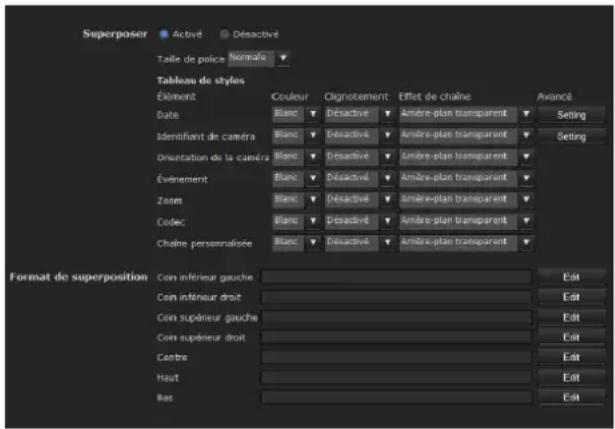Click the Avancé column header
The image size is (615, 429).
[554, 96]
